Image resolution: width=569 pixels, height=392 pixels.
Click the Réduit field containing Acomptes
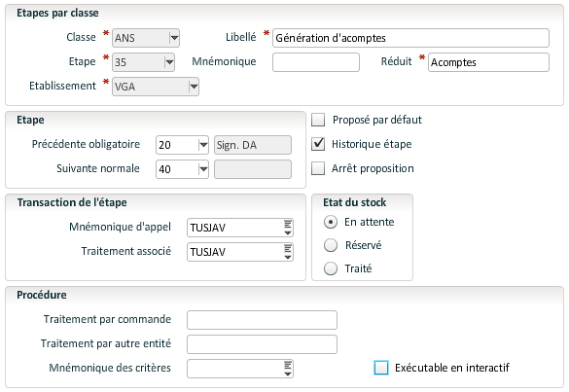488,62
